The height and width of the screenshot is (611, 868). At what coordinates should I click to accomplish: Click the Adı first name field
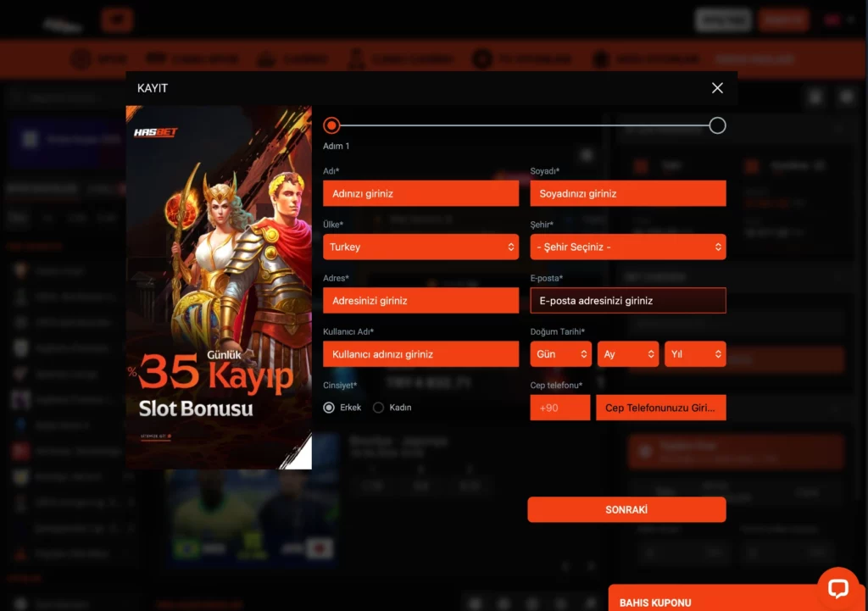click(x=420, y=193)
